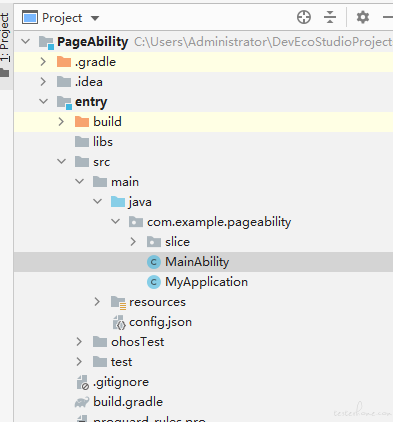Select the src folder label

point(102,162)
